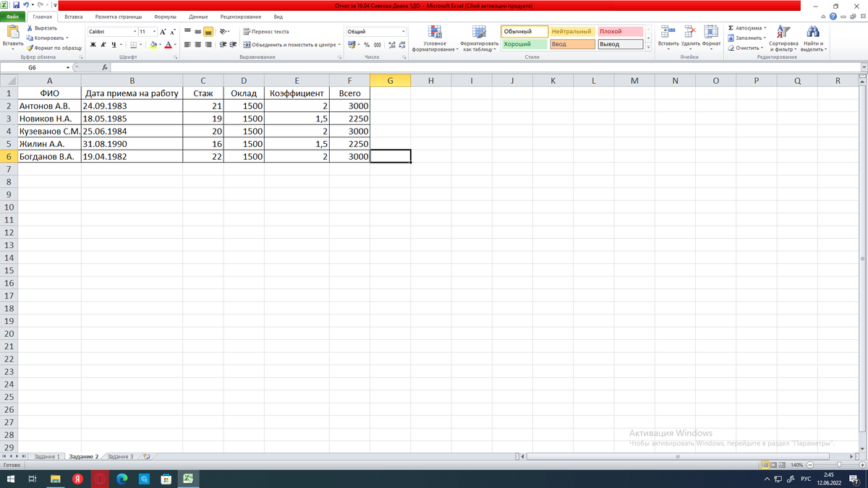Apply the Вывод cell style
This screenshot has width=868, height=488.
coord(620,44)
